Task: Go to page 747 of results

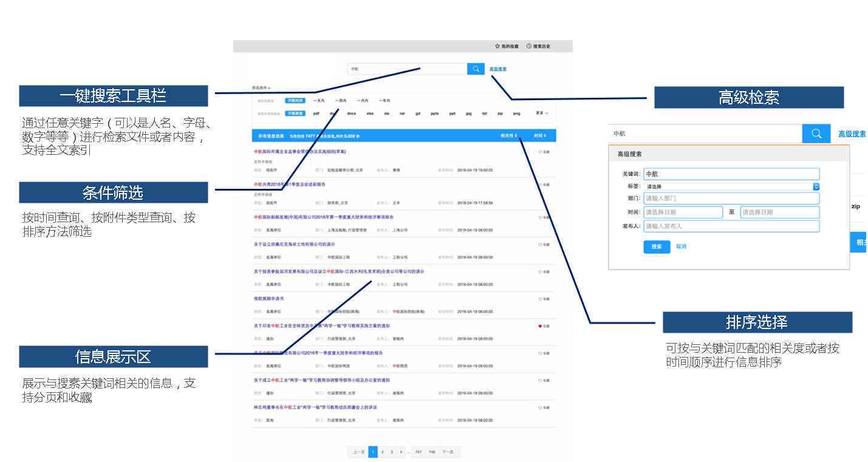Action: 419,452
